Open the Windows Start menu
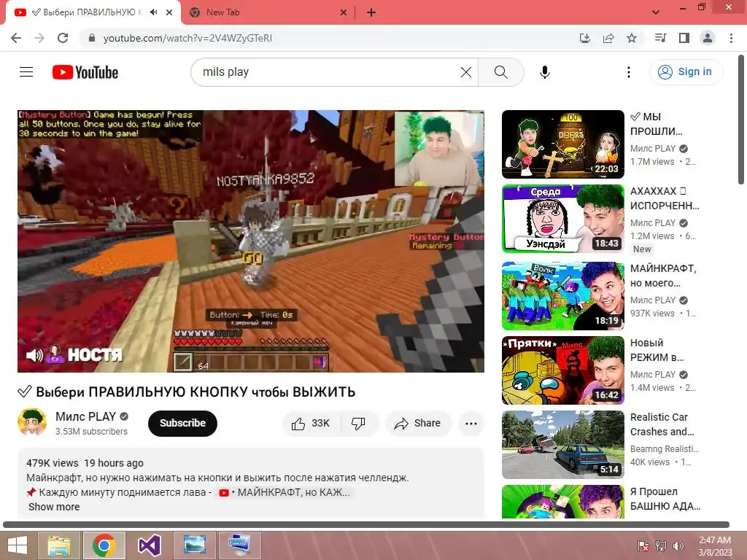This screenshot has width=747, height=560. [18, 545]
